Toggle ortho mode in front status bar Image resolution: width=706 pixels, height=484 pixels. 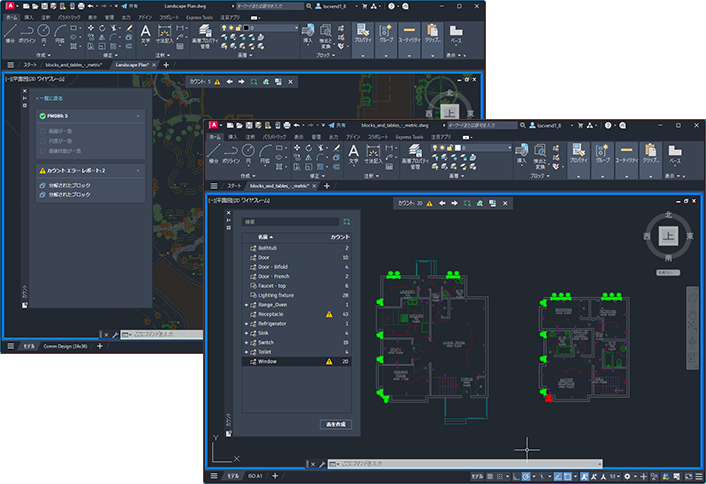(x=516, y=476)
